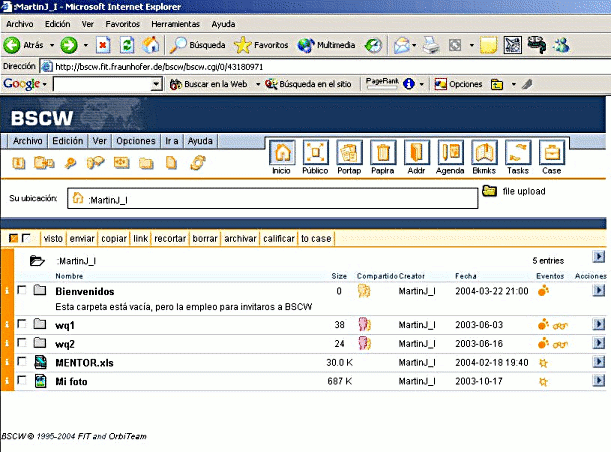Expand the Acciones arrow for Bienvenidos
The height and width of the screenshot is (452, 611).
pos(598,291)
